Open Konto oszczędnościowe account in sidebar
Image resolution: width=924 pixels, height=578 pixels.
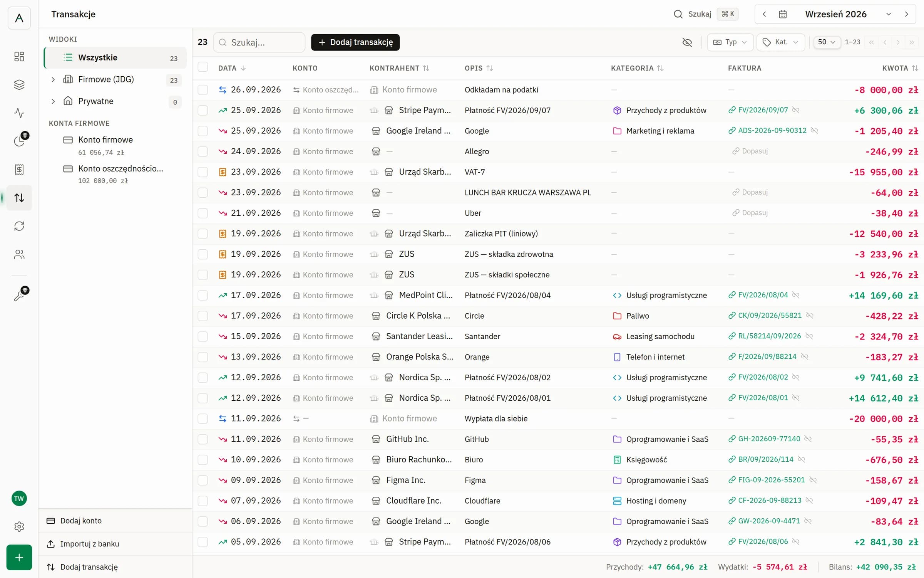point(115,174)
